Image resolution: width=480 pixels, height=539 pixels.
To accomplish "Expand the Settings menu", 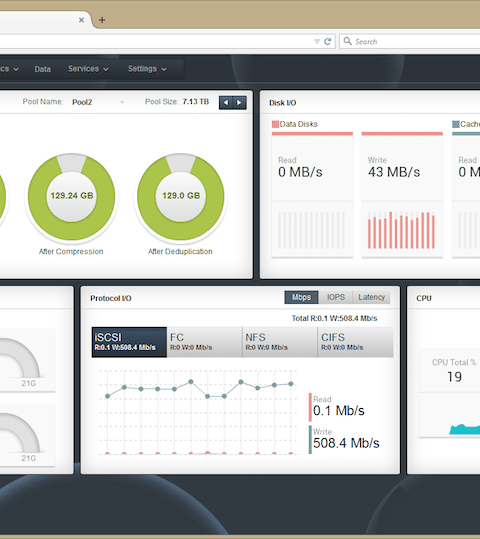I will pos(147,69).
